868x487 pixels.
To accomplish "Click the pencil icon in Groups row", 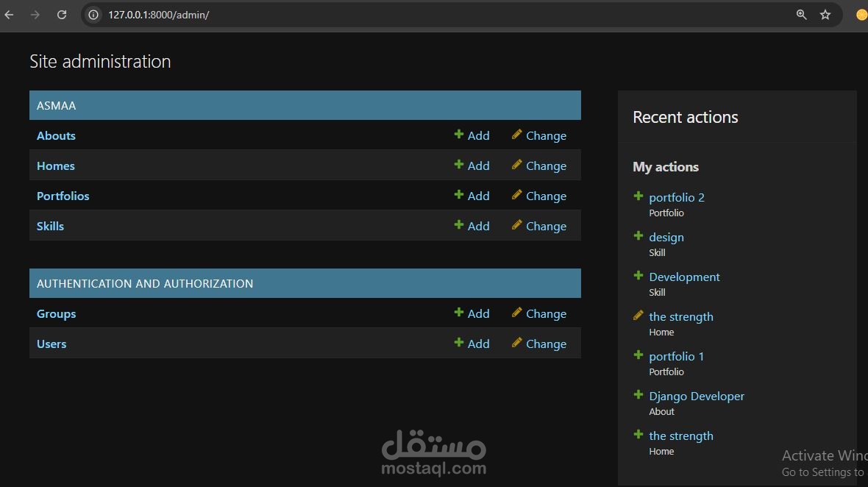I will tap(516, 312).
